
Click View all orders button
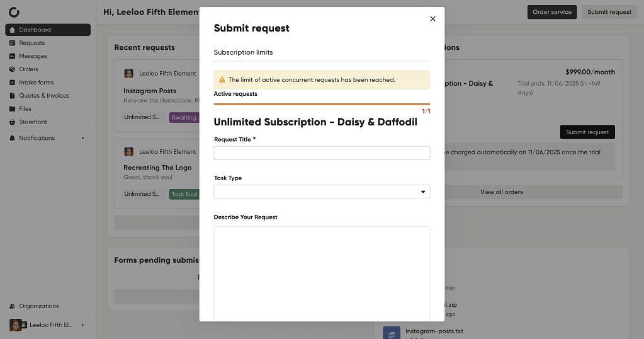coord(502,192)
